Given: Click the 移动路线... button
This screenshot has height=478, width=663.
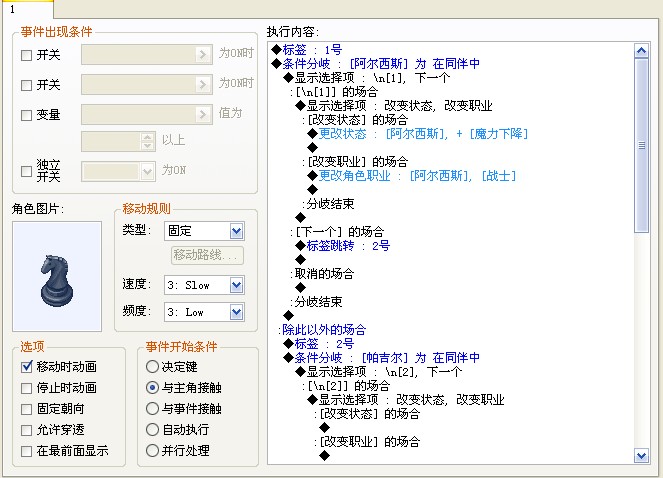Looking at the screenshot, I should [x=207, y=255].
